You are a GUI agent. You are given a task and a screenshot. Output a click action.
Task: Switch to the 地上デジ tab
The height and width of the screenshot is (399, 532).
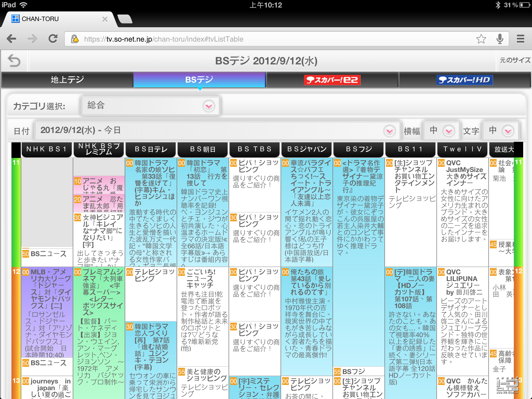pyautogui.click(x=67, y=80)
